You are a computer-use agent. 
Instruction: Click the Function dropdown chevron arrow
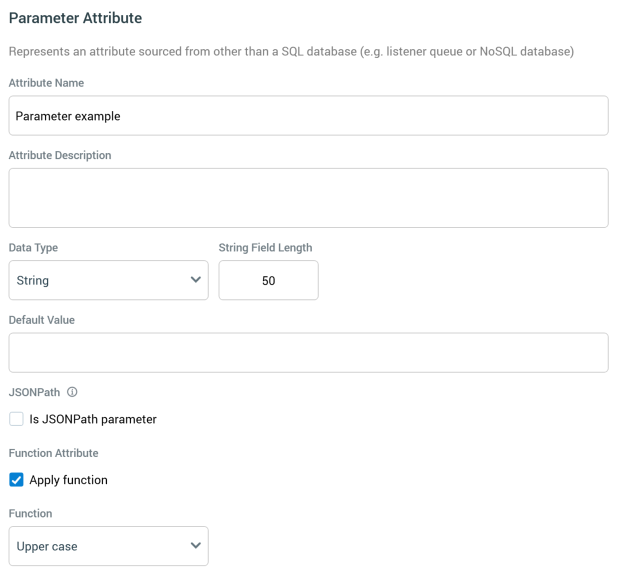(195, 546)
